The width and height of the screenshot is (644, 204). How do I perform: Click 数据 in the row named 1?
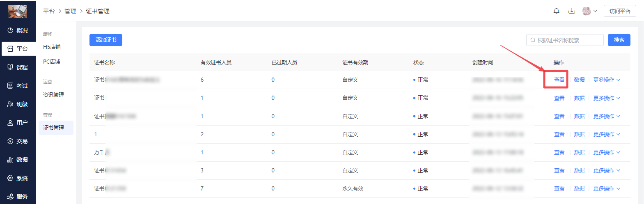click(x=579, y=134)
